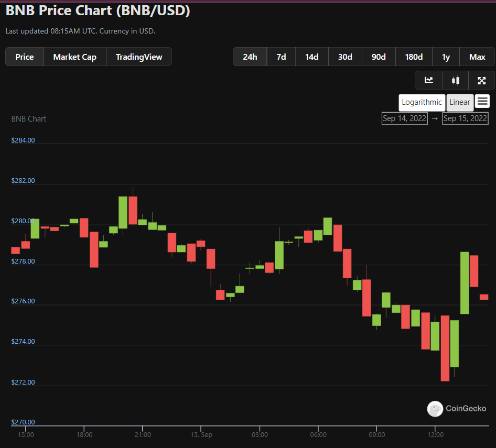
Task: Click the BNB Chart title text
Action: click(29, 119)
